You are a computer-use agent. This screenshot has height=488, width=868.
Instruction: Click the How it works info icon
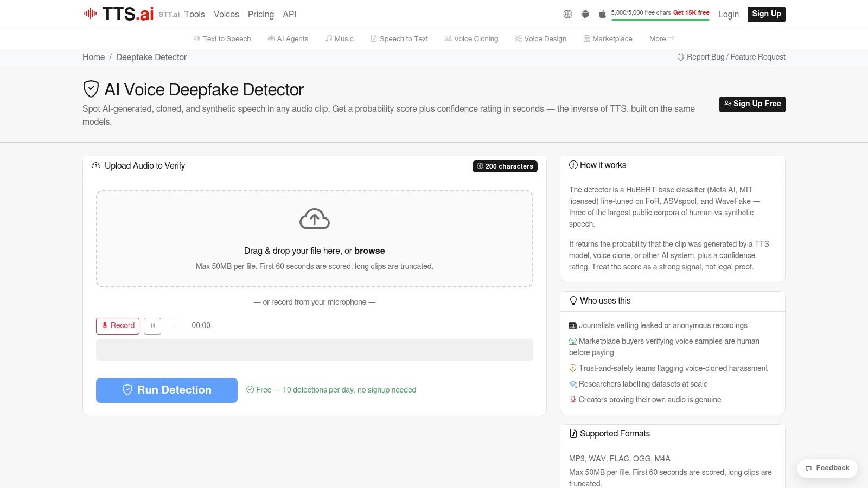pos(573,165)
